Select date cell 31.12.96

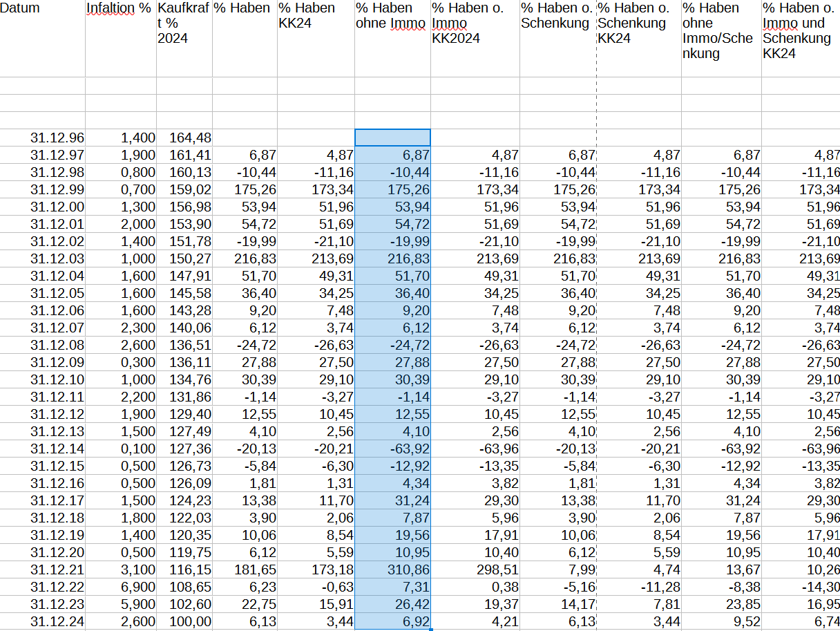point(43,138)
